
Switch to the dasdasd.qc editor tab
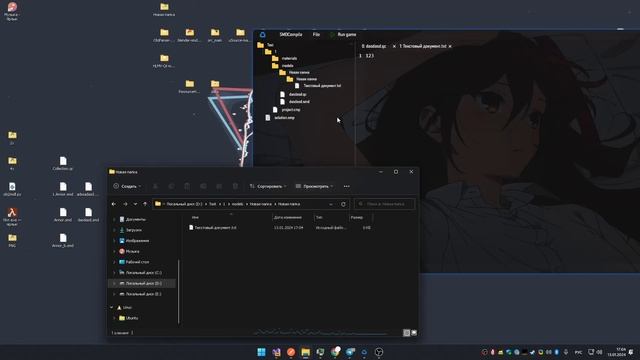pos(374,46)
